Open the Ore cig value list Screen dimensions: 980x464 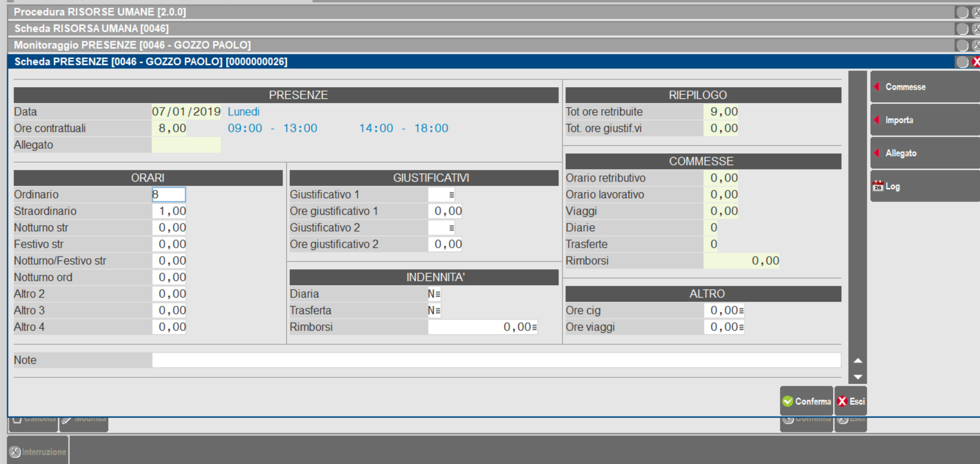point(741,311)
